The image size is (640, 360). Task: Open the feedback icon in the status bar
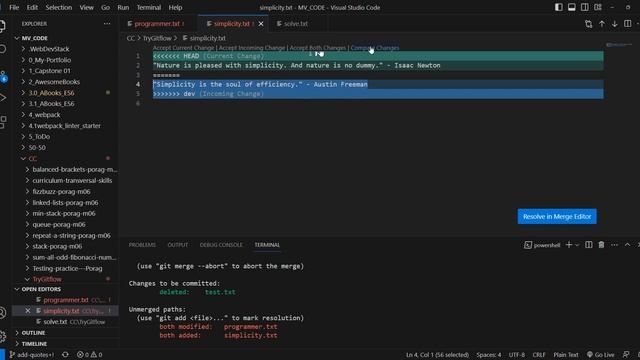tap(626, 355)
